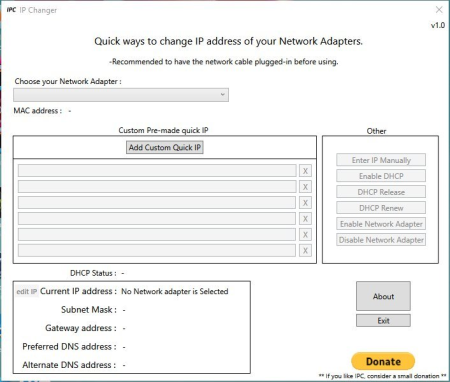Delete the first quick IP with X
The width and height of the screenshot is (450, 382).
pos(305,171)
